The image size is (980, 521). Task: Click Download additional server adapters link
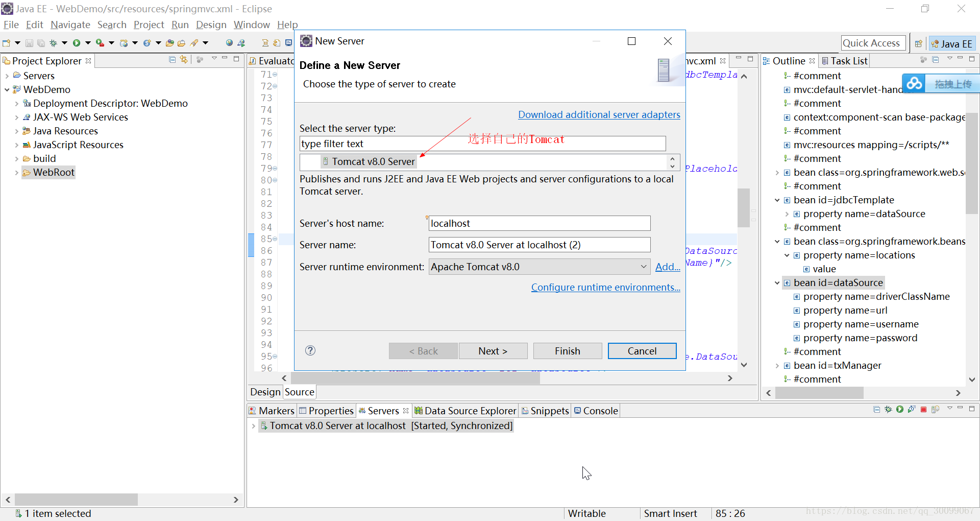[599, 114]
